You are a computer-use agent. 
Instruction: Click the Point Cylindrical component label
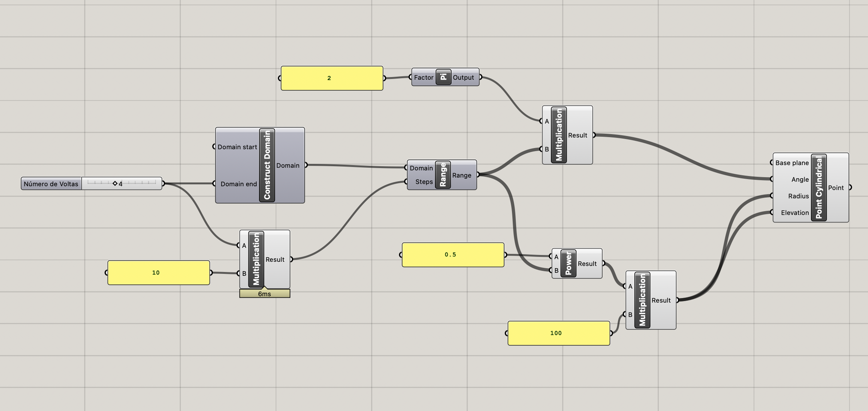tap(819, 187)
